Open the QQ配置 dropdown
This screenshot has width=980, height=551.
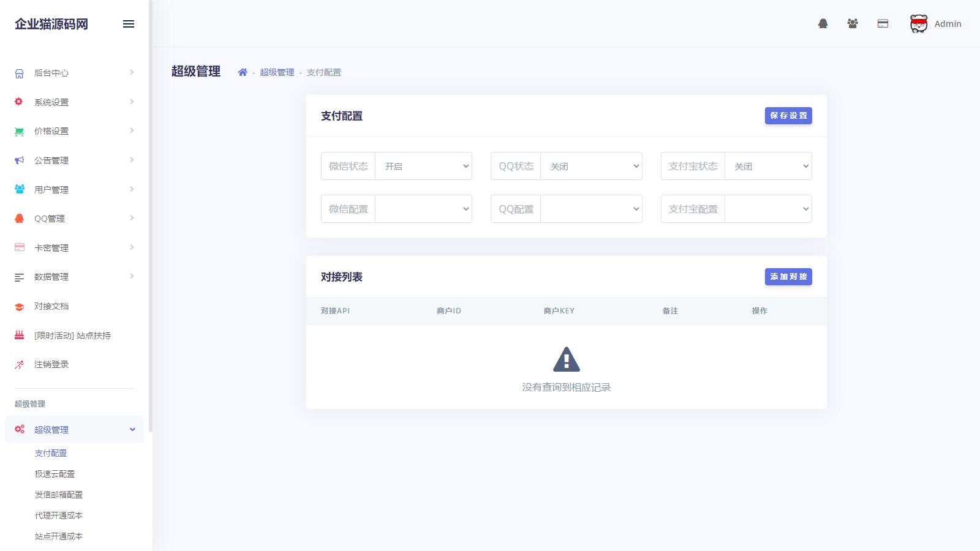point(591,209)
